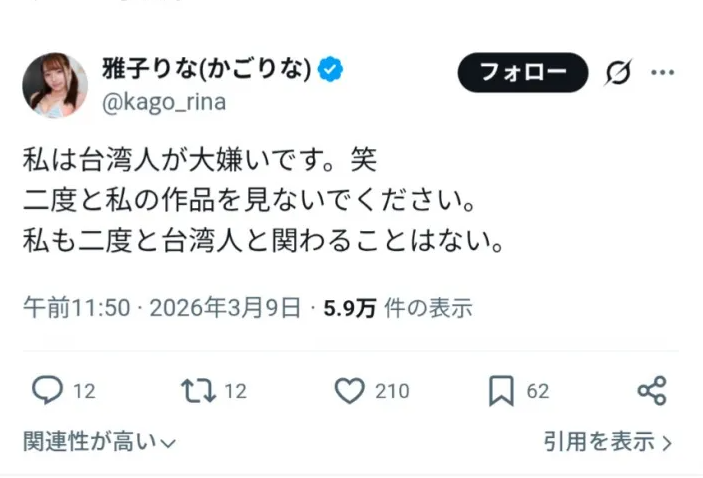The height and width of the screenshot is (478, 703).
Task: Click the like count 210
Action: (x=392, y=391)
